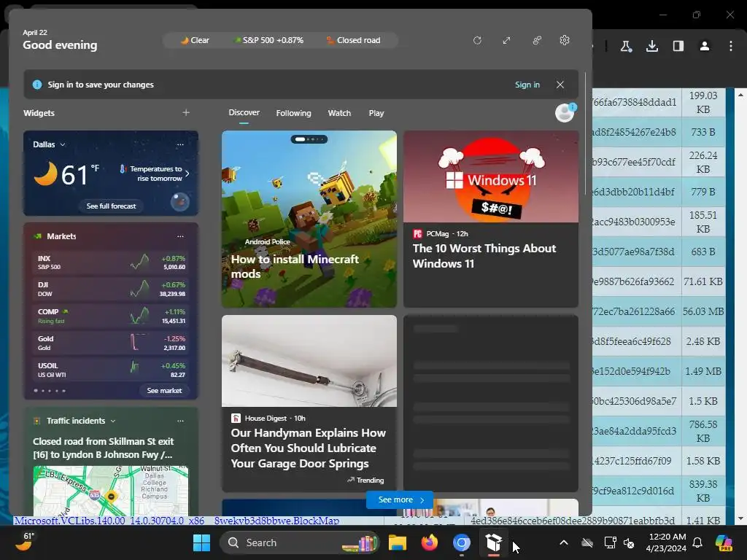Click See more button
The image size is (747, 560).
pyautogui.click(x=400, y=499)
